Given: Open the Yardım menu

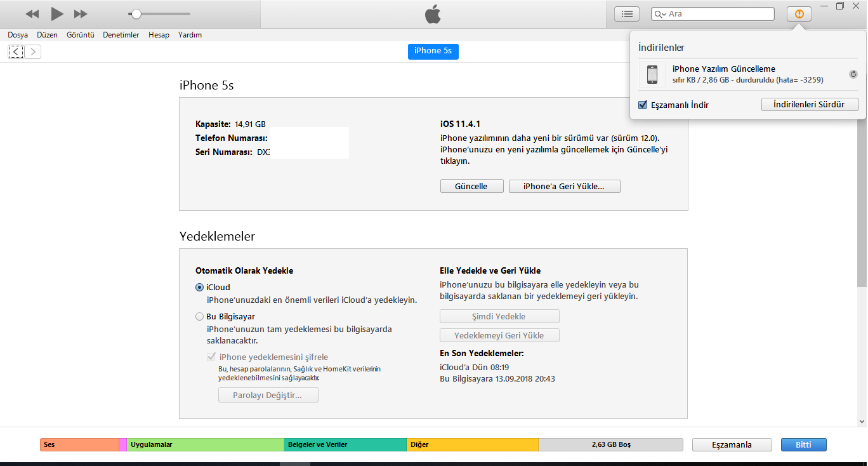Looking at the screenshot, I should (190, 35).
